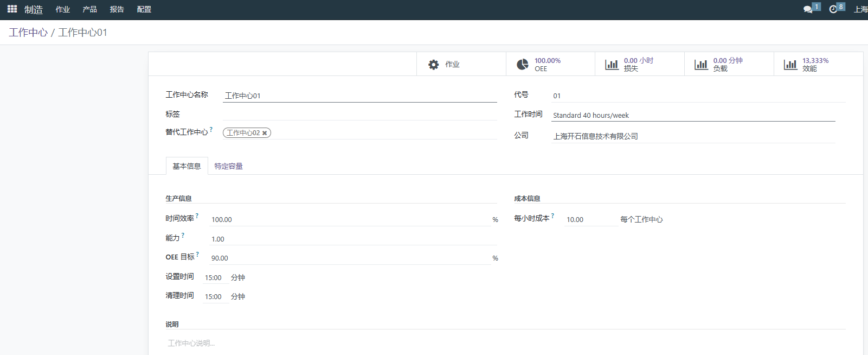Edit the 清理时间 field
Image resolution: width=868 pixels, height=355 pixels.
coord(215,296)
